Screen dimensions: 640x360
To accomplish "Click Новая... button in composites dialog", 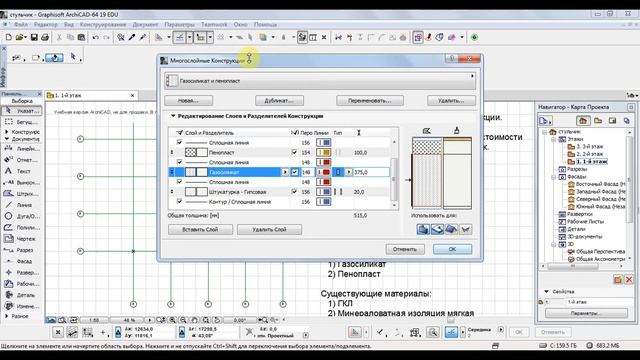I will (x=189, y=100).
